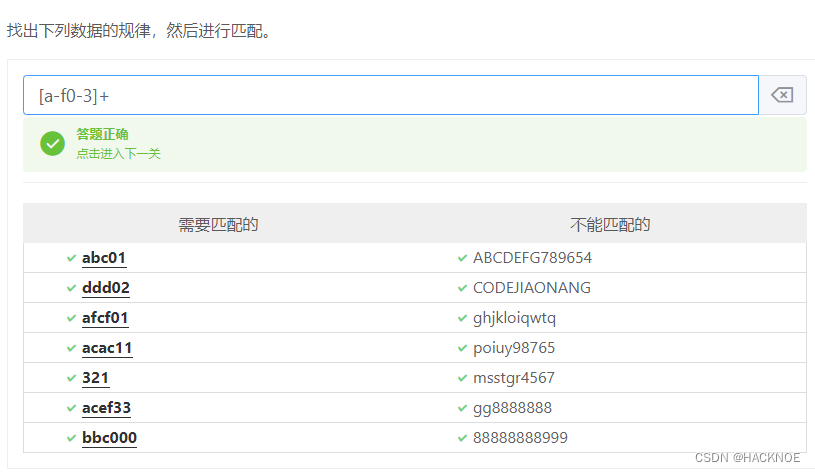Click the non-matching text 'CODEJIAONANG'

pyautogui.click(x=532, y=288)
